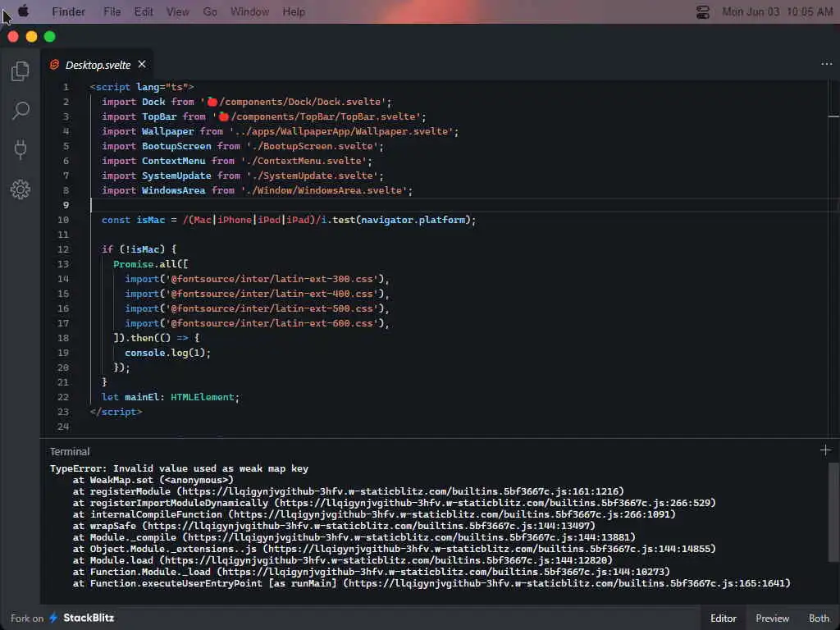Click line number 13 in the gutter
This screenshot has height=630, width=840.
63,264
